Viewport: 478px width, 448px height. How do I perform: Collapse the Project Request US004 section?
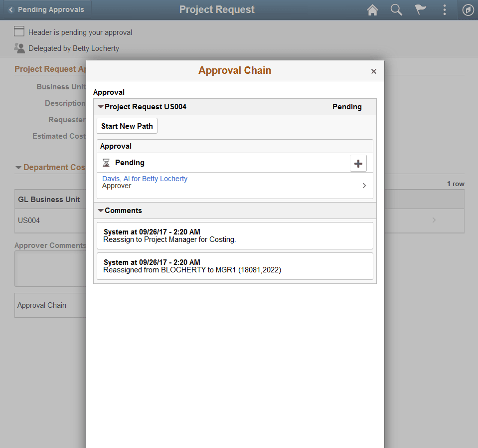[100, 106]
